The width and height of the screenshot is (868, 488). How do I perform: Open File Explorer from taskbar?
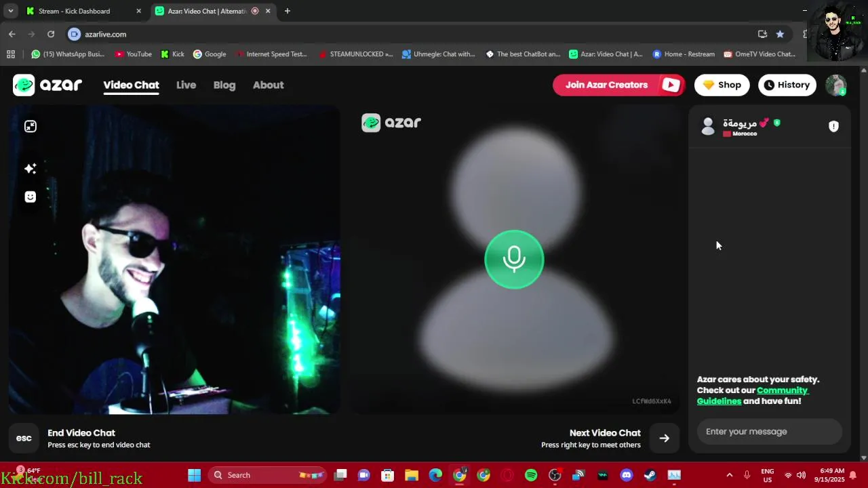(412, 475)
